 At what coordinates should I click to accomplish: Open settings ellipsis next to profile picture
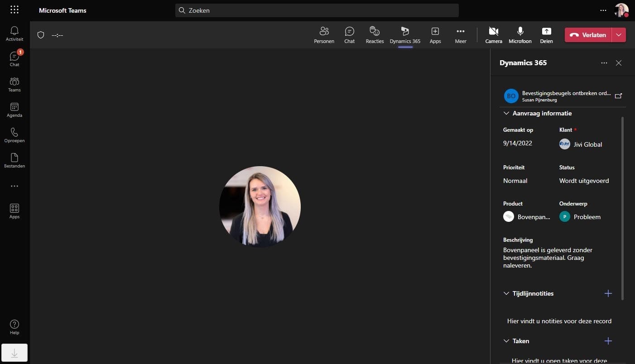tap(603, 10)
